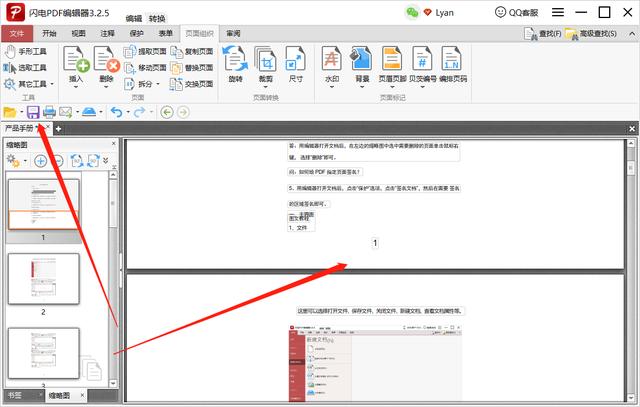Open Other tools (其它工具) dropdown
Screen dimensions: 640x407
click(29, 84)
